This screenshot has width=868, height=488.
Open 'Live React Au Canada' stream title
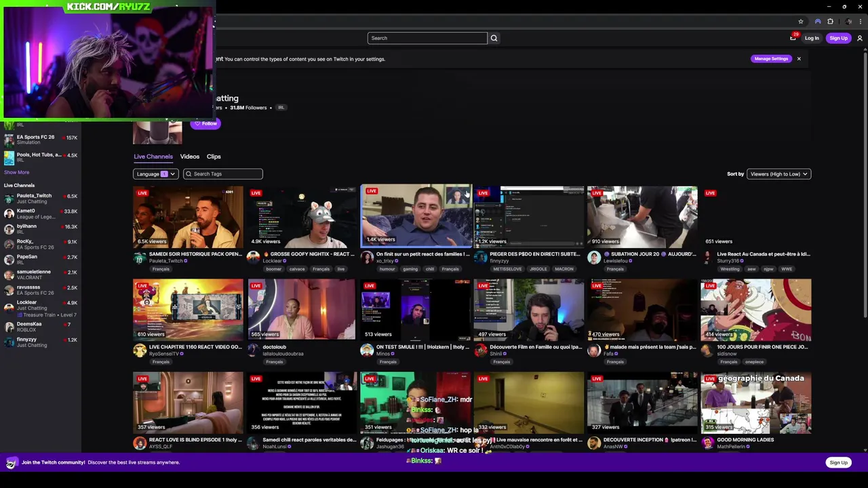pyautogui.click(x=763, y=254)
